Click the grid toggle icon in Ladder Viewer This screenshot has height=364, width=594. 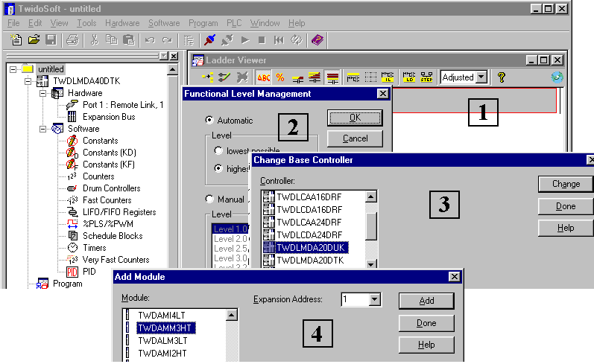[x=370, y=77]
